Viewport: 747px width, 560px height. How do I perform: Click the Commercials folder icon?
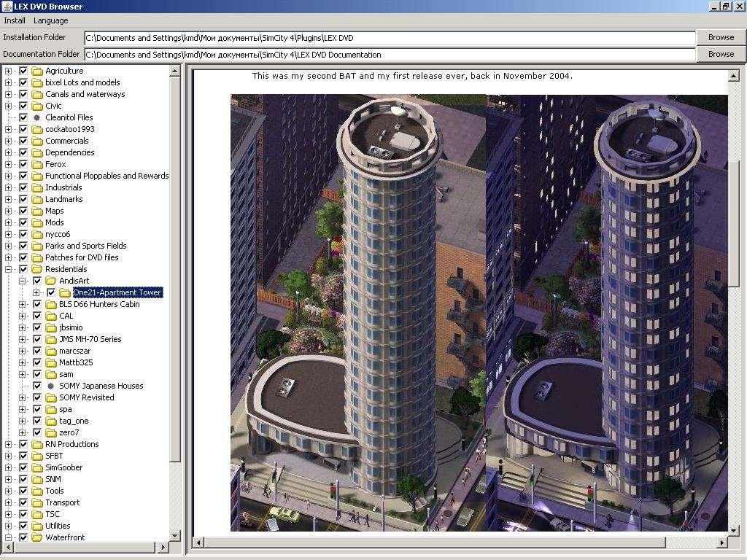(37, 141)
